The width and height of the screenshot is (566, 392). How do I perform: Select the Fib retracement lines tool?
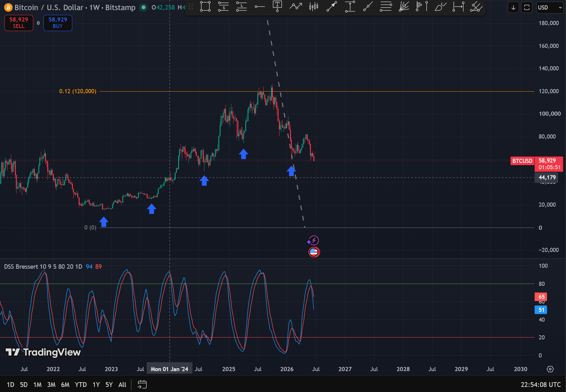pos(386,7)
